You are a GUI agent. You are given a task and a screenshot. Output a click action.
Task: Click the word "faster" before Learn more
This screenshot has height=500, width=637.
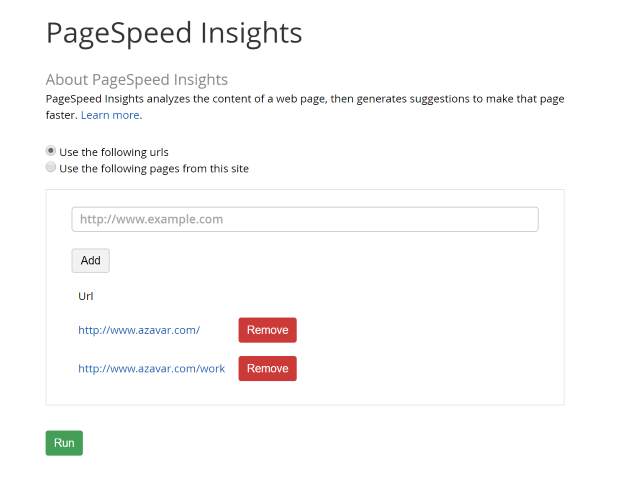tap(60, 115)
